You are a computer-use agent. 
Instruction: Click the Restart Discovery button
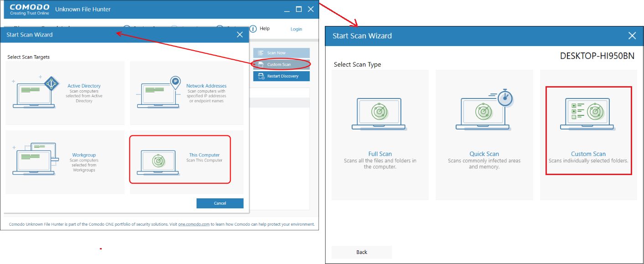tap(281, 76)
